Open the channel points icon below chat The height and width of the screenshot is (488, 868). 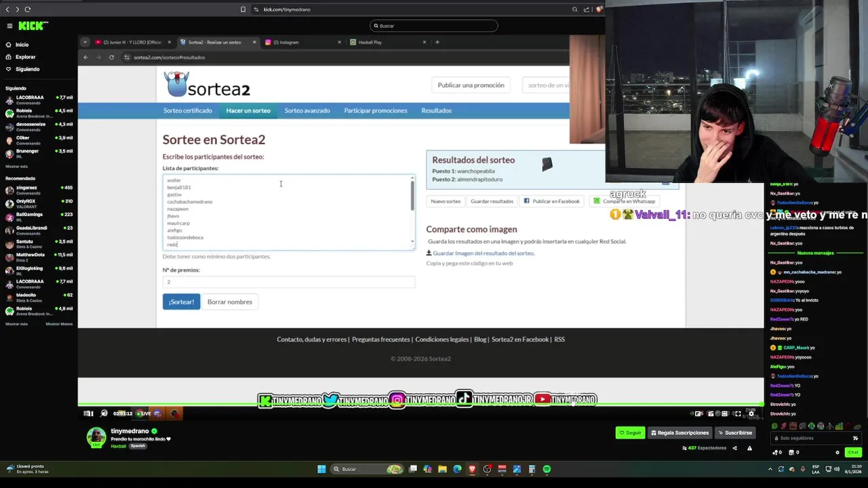[x=776, y=452]
